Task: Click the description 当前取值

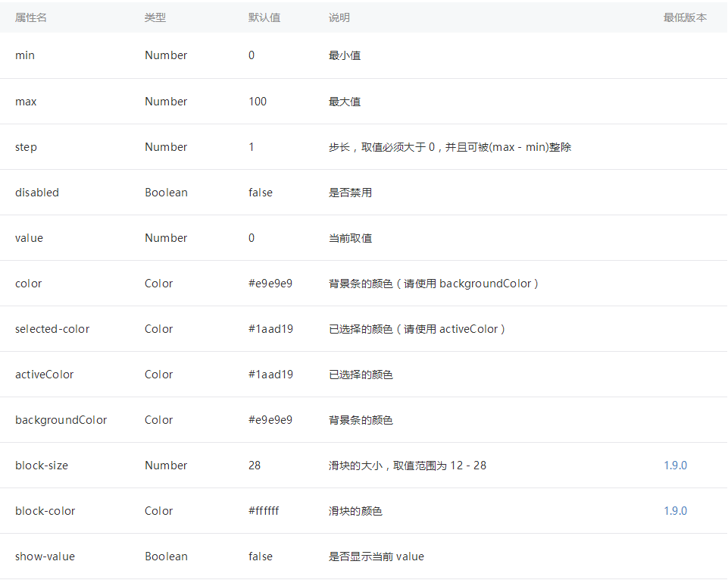Action: [x=350, y=238]
